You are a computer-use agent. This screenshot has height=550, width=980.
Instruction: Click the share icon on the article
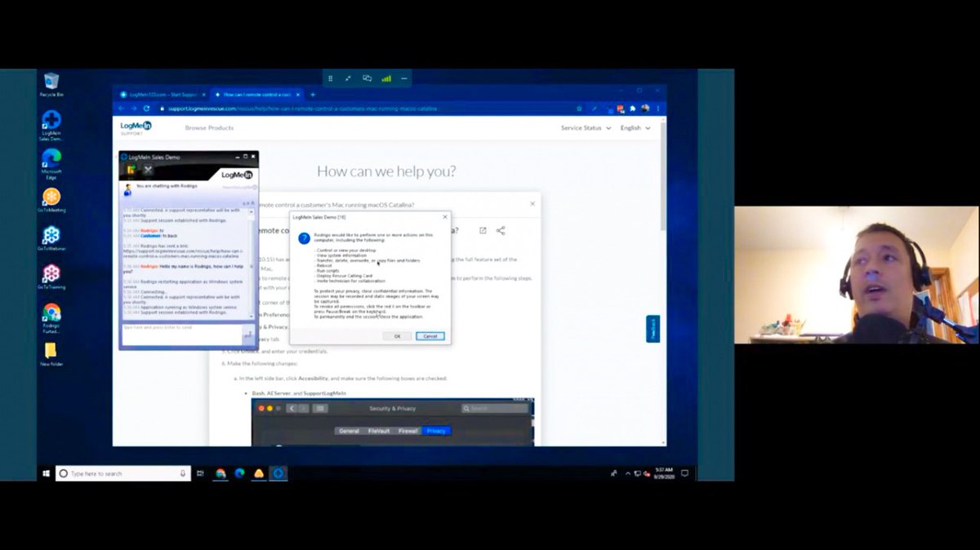(501, 231)
